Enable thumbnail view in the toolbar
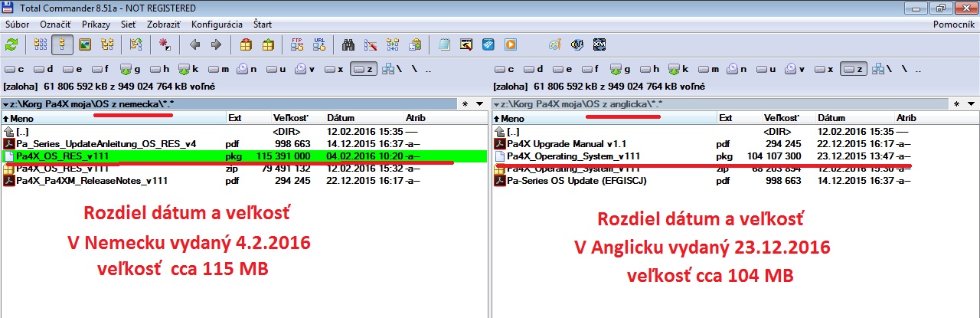The width and height of the screenshot is (980, 318). pos(85,44)
